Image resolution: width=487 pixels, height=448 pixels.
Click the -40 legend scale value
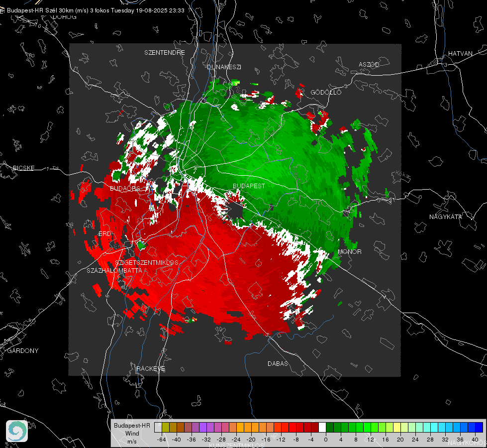click(177, 440)
